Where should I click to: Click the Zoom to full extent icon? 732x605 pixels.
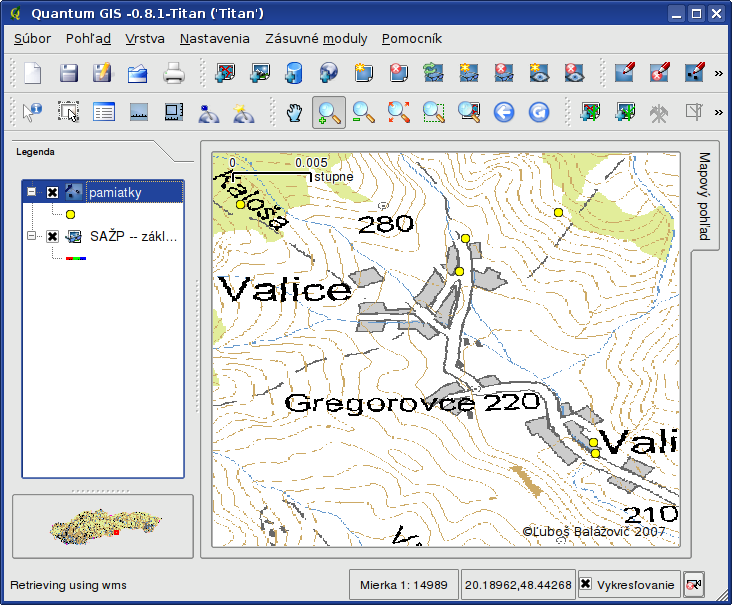click(x=399, y=112)
